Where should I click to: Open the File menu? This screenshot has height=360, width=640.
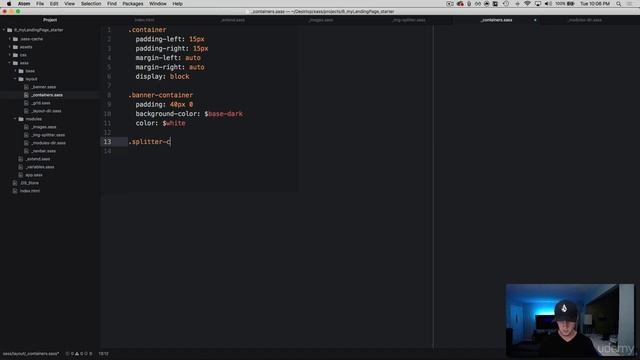tap(40, 4)
